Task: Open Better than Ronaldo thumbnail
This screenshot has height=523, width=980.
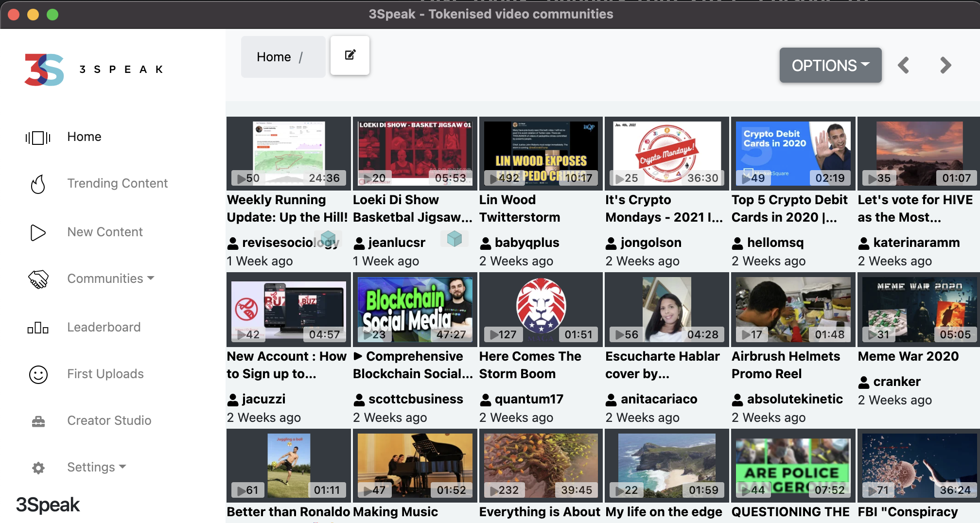Action: click(x=289, y=466)
